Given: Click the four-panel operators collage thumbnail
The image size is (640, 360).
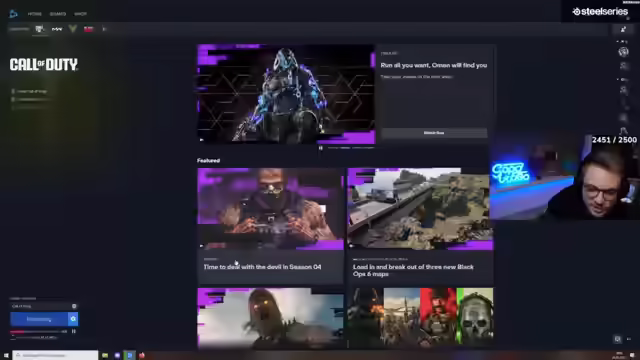Looking at the screenshot, I should pos(420,318).
